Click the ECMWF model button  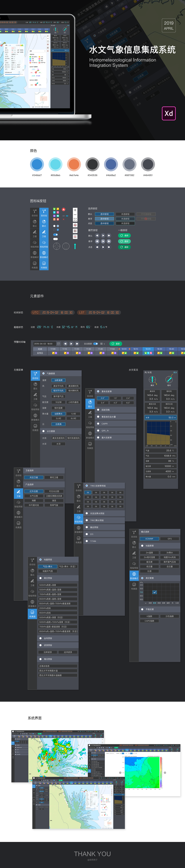pos(149,538)
